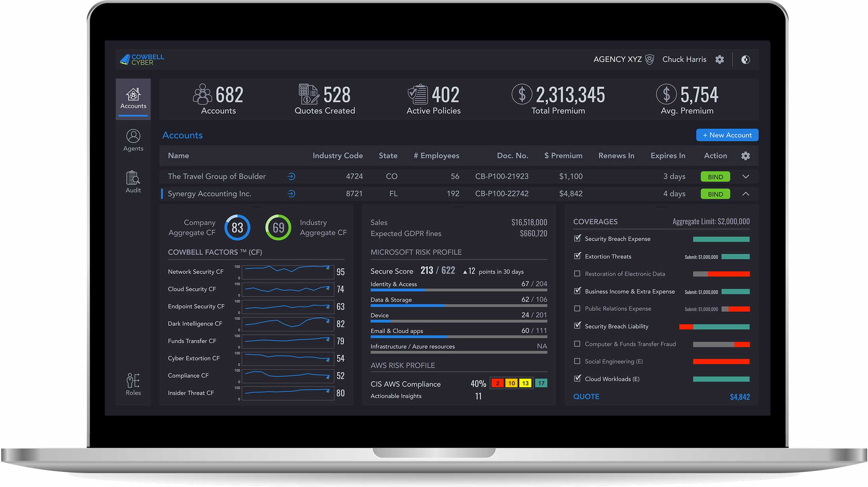This screenshot has width=868, height=487.
Task: Click the Identity & Access progress bar
Action: pyautogui.click(x=459, y=290)
